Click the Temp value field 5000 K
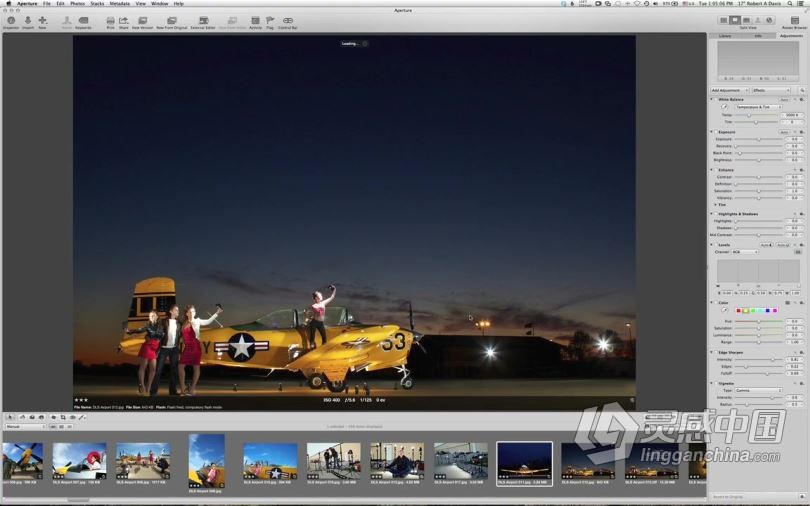 coord(792,115)
